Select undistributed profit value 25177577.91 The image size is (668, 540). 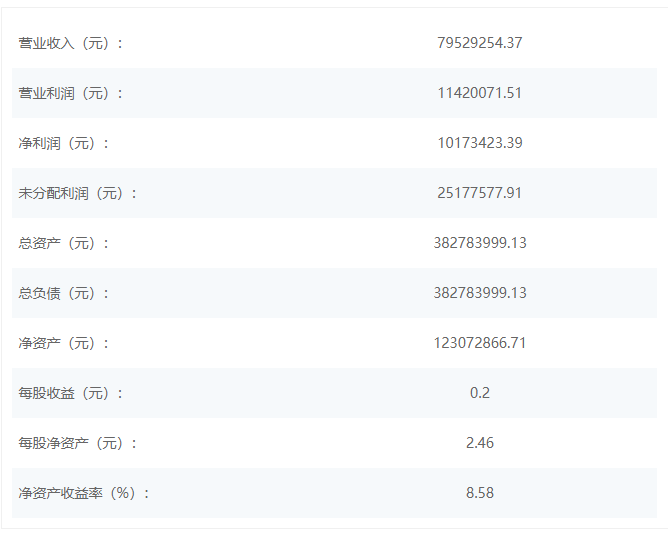pos(480,193)
